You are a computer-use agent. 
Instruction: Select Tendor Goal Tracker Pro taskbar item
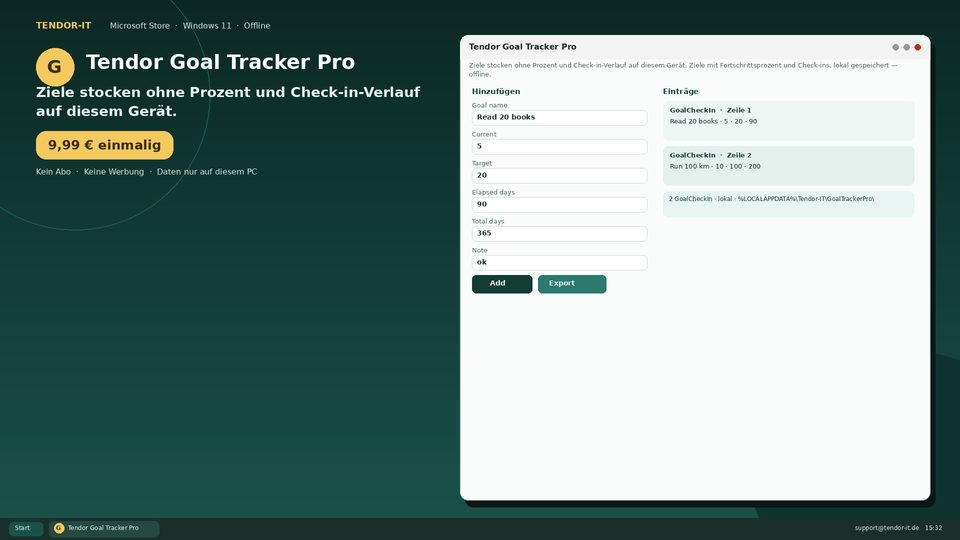pyautogui.click(x=104, y=528)
